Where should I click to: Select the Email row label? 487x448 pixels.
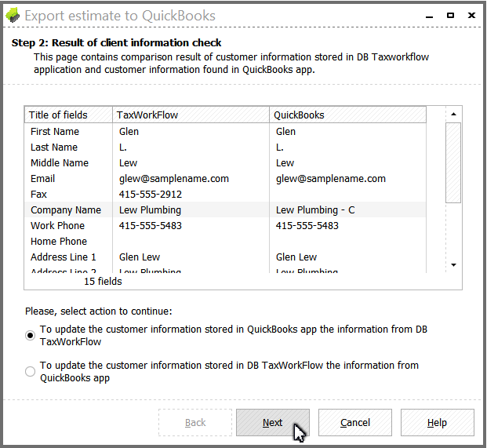tap(43, 179)
